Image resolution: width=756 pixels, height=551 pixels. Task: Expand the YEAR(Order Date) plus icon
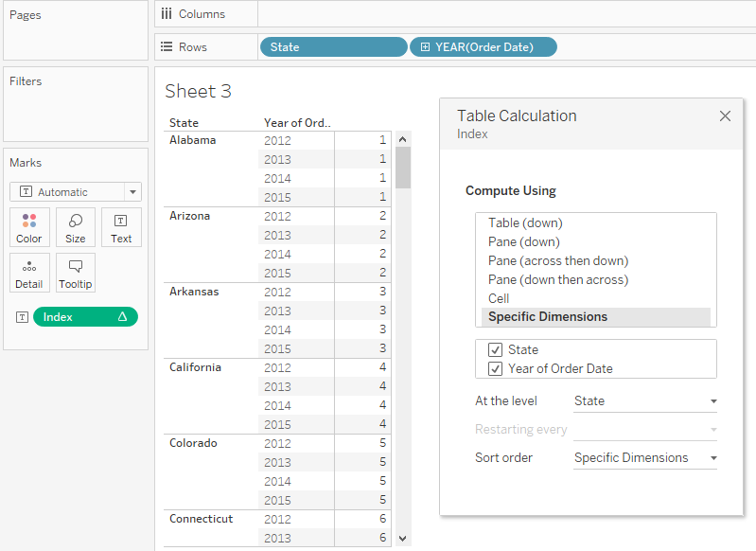click(x=425, y=46)
